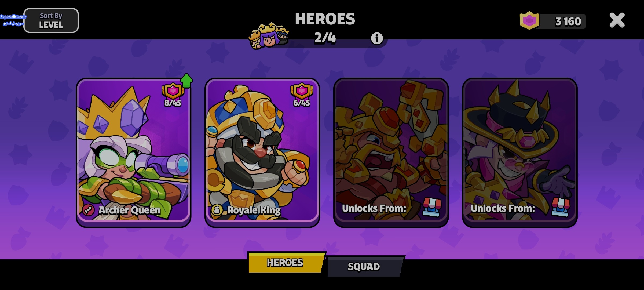Click the sword class icon beside Archer Queen
This screenshot has height=290, width=644.
[88, 210]
